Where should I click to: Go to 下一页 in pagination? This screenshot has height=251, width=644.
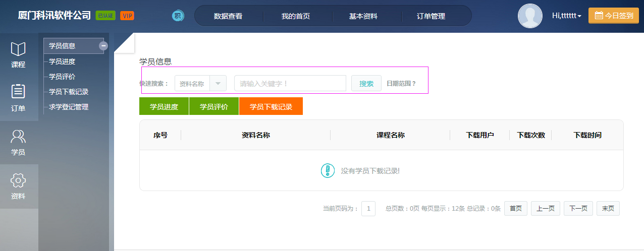point(578,209)
